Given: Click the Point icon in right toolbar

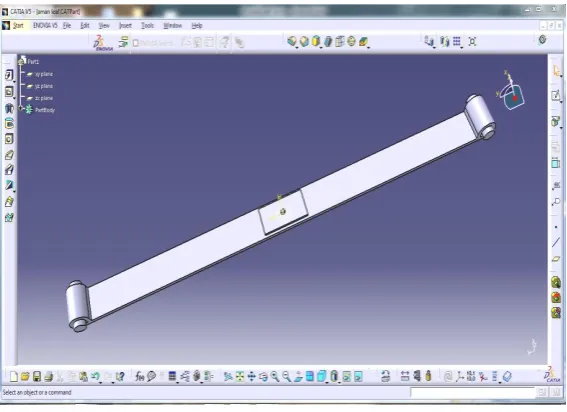Looking at the screenshot, I should [556, 227].
